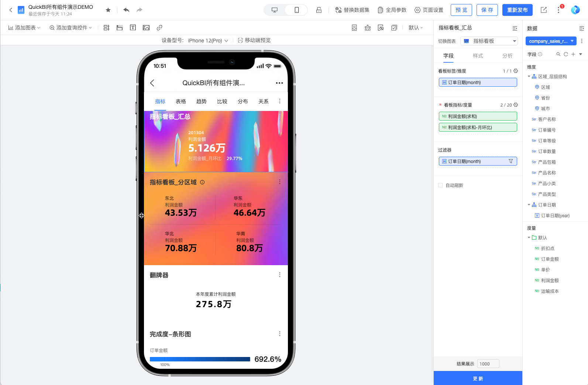Open the more menu of 指标看板_分区域 card
Image resolution: width=588 pixels, height=385 pixels.
(280, 182)
